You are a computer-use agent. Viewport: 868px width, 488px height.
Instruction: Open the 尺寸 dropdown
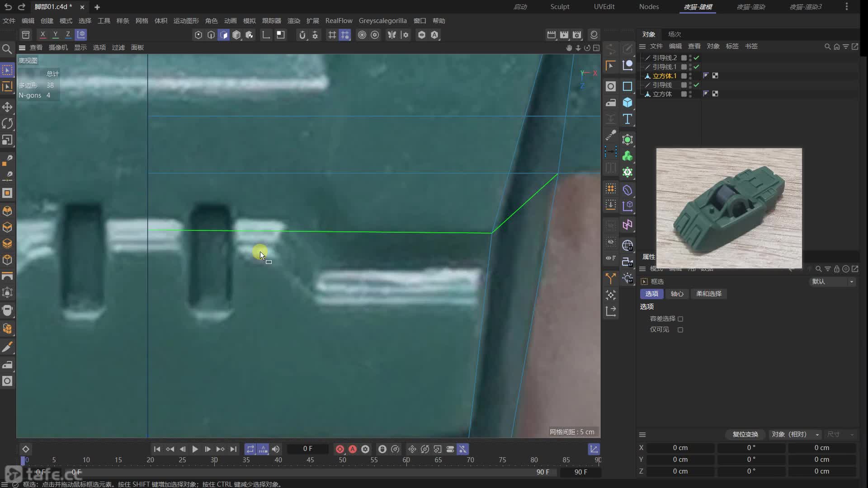[840, 434]
